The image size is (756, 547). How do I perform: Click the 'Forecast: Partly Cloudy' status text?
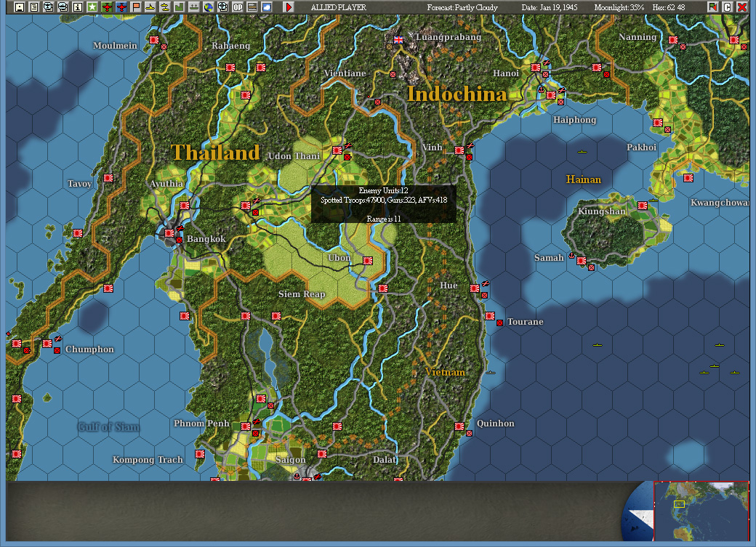click(x=462, y=7)
